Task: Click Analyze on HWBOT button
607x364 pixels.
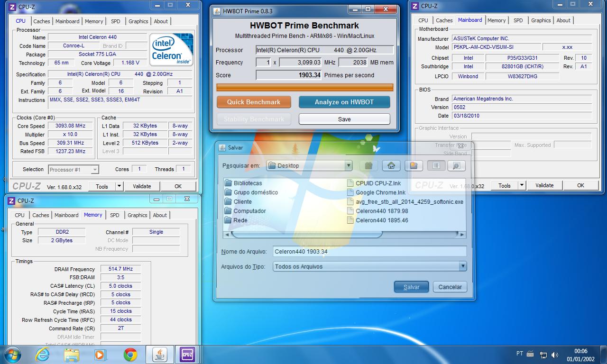Action: [344, 102]
